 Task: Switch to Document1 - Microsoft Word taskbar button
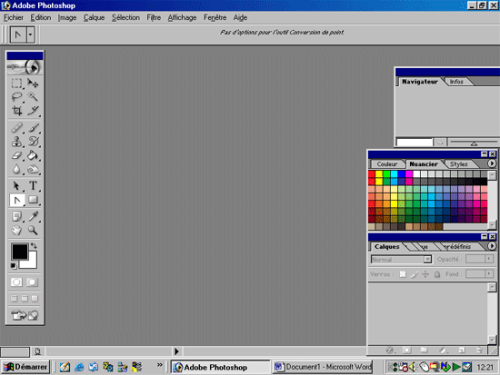point(323,367)
